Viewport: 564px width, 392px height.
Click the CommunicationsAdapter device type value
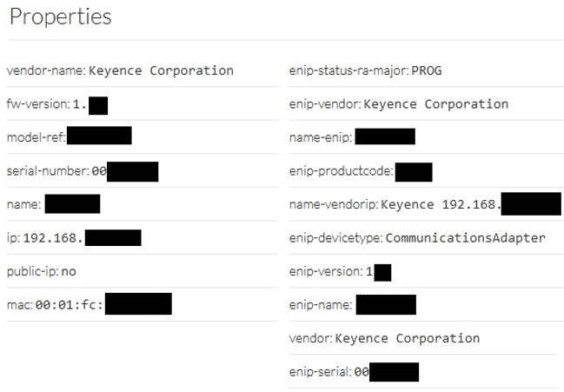[x=465, y=237]
